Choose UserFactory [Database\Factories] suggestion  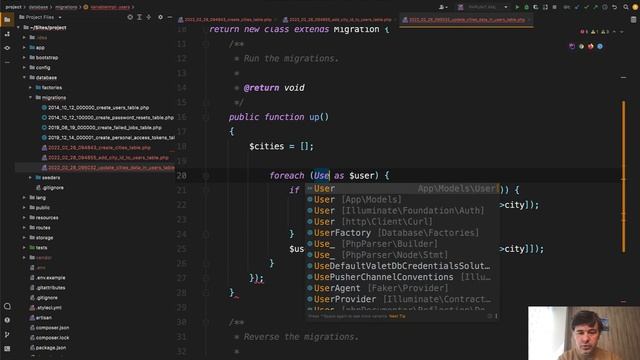pos(402,233)
